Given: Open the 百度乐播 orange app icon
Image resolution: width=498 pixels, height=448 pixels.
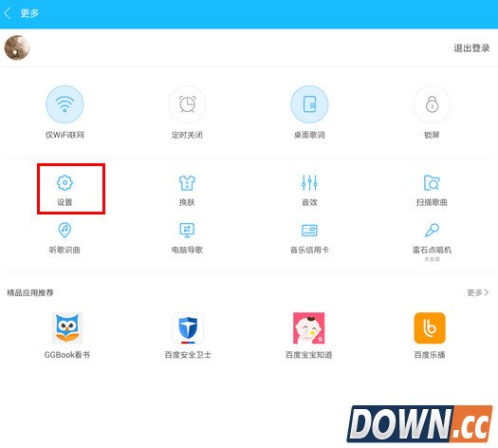Looking at the screenshot, I should (x=430, y=327).
